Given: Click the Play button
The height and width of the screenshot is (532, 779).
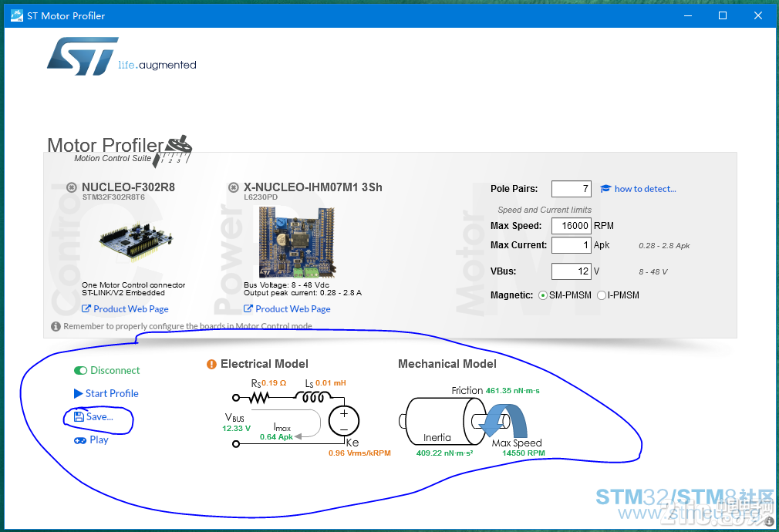Looking at the screenshot, I should click(x=92, y=440).
